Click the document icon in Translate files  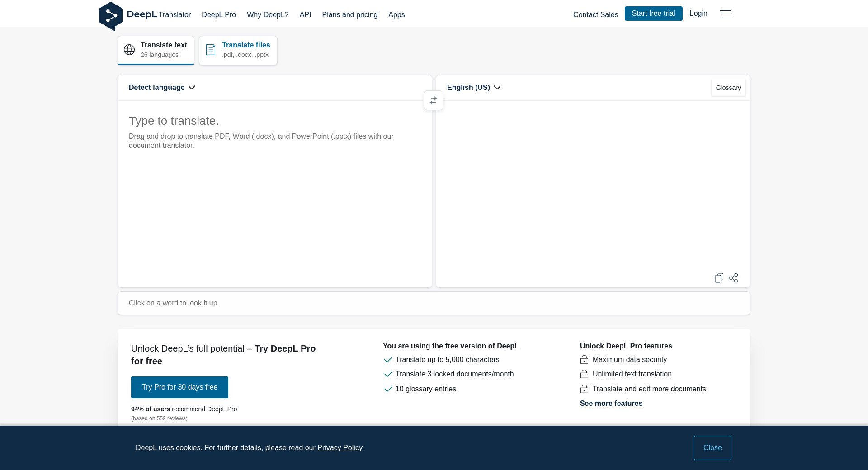pos(211,50)
